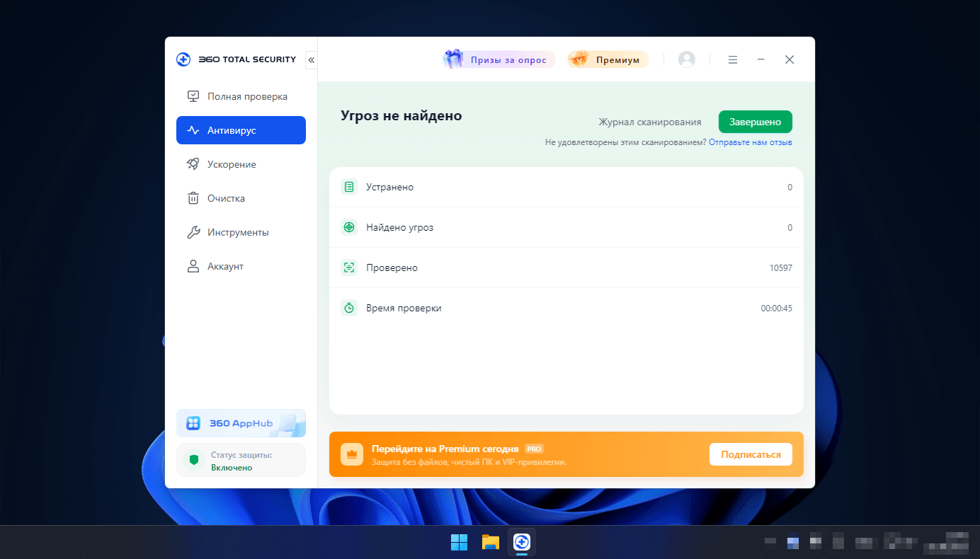
Task: Select the Проверено label
Action: (392, 267)
